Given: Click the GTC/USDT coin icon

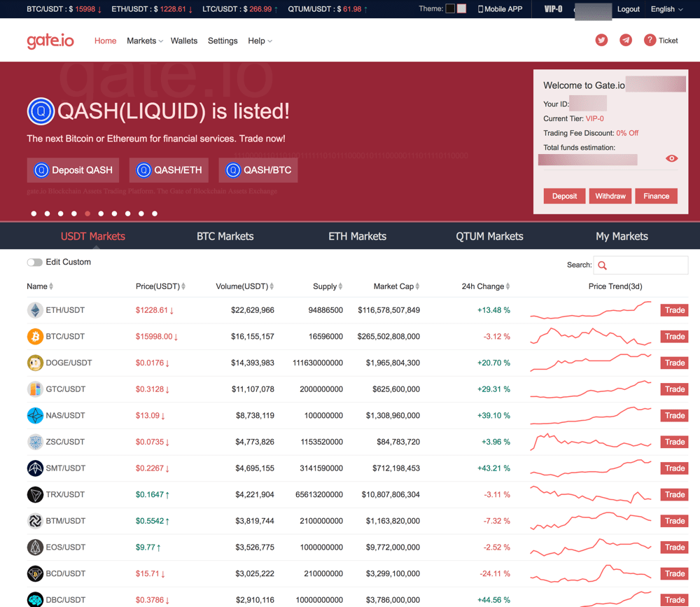Looking at the screenshot, I should click(x=35, y=389).
